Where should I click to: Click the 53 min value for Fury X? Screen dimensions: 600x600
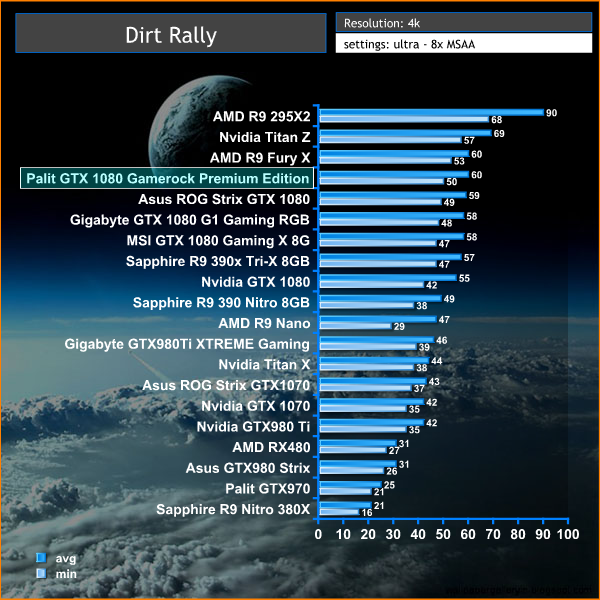[459, 161]
